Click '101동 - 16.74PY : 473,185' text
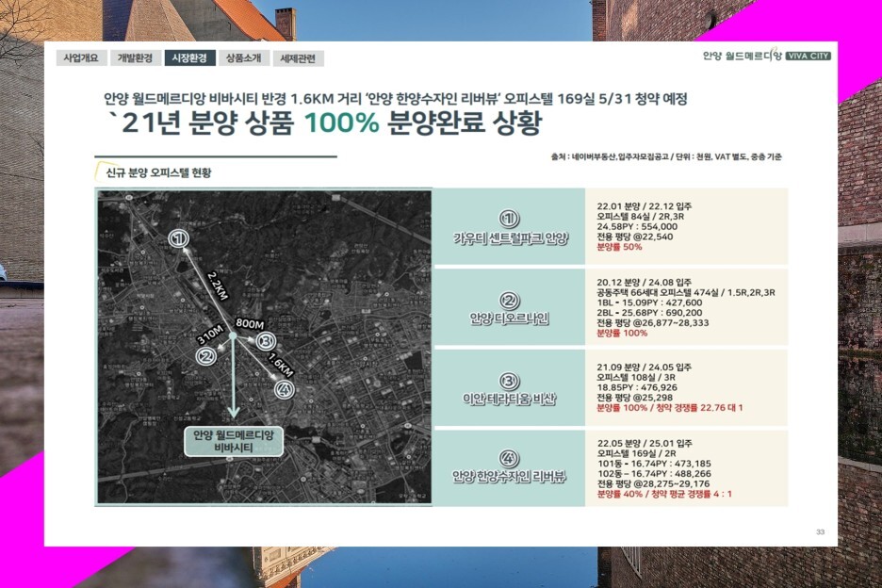The height and width of the screenshot is (588, 882). tap(654, 464)
